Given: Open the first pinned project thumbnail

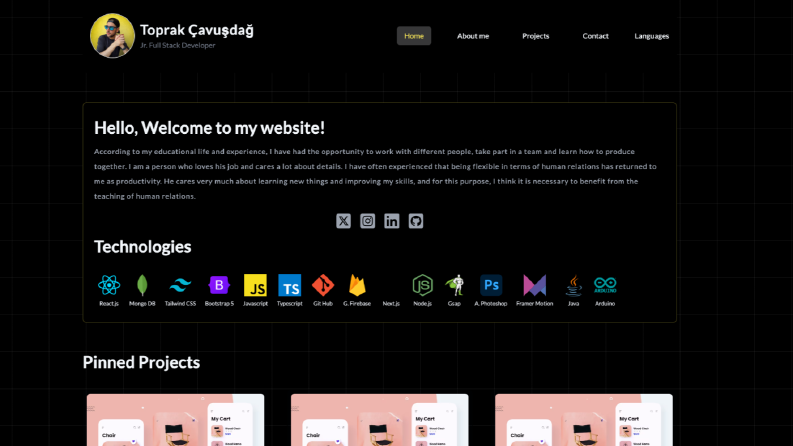Looking at the screenshot, I should point(175,420).
